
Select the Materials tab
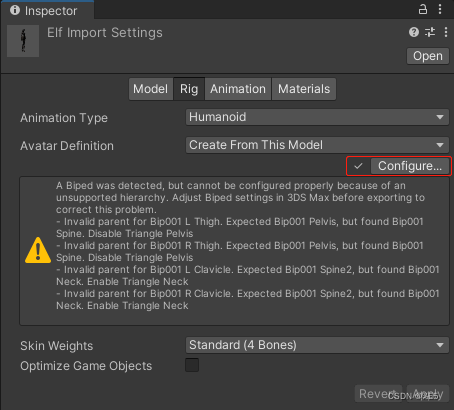(304, 89)
